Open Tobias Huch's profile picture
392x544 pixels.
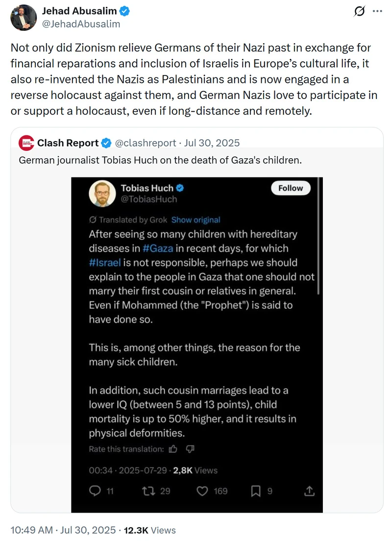pos(102,194)
